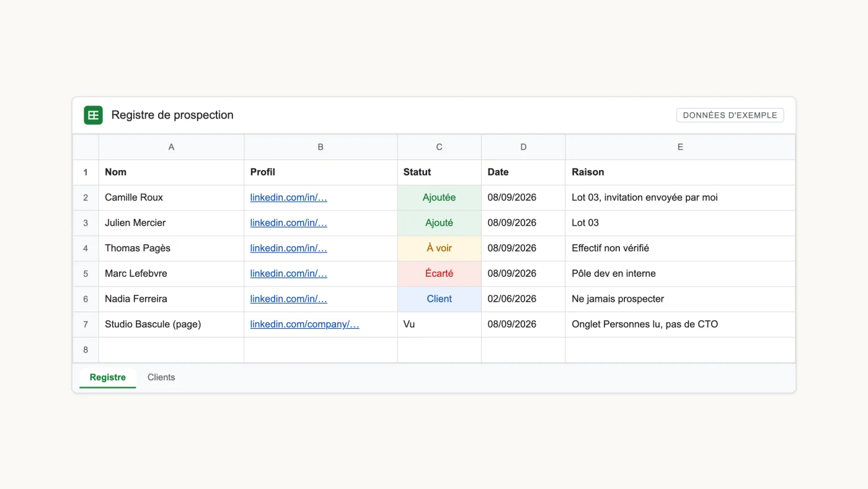Click Julien Mercier's 'Lot 03' reason cell
Viewport: 868px width, 489px height.
(680, 223)
